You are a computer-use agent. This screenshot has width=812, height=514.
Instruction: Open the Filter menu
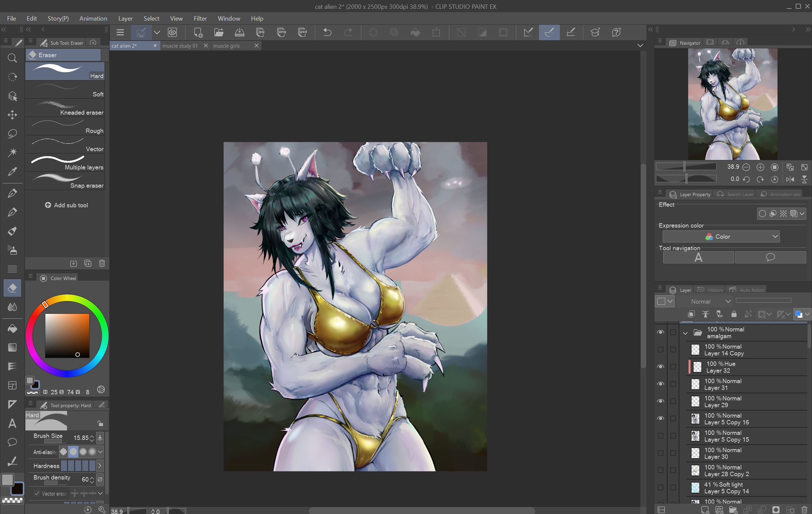[200, 18]
